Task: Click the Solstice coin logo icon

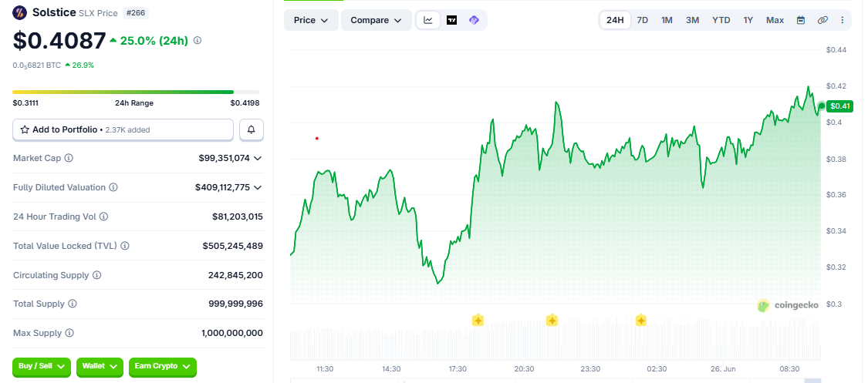Action: [19, 12]
